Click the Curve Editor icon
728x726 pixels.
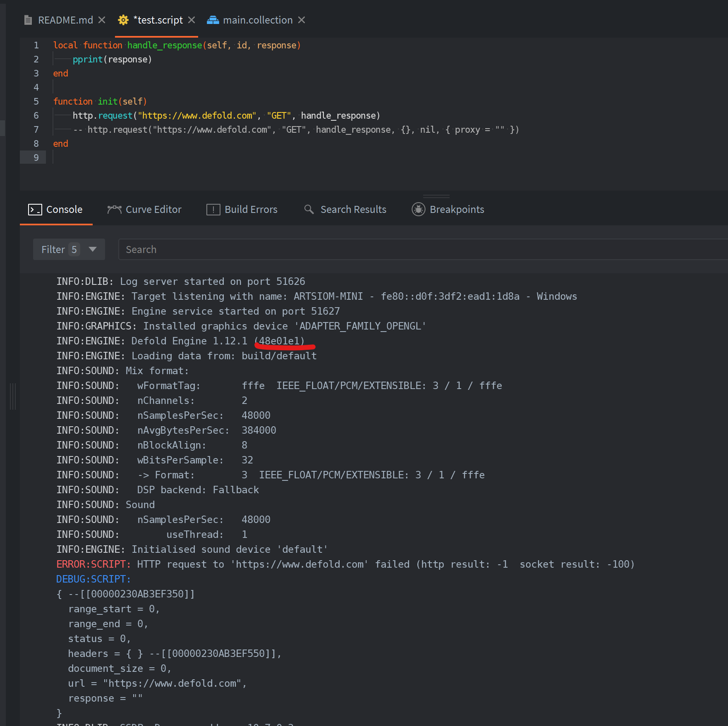tap(115, 210)
